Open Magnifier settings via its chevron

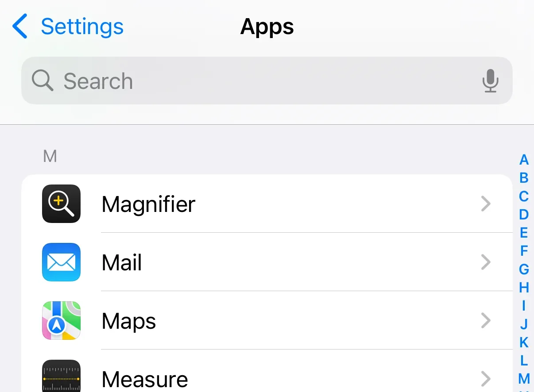pyautogui.click(x=486, y=204)
